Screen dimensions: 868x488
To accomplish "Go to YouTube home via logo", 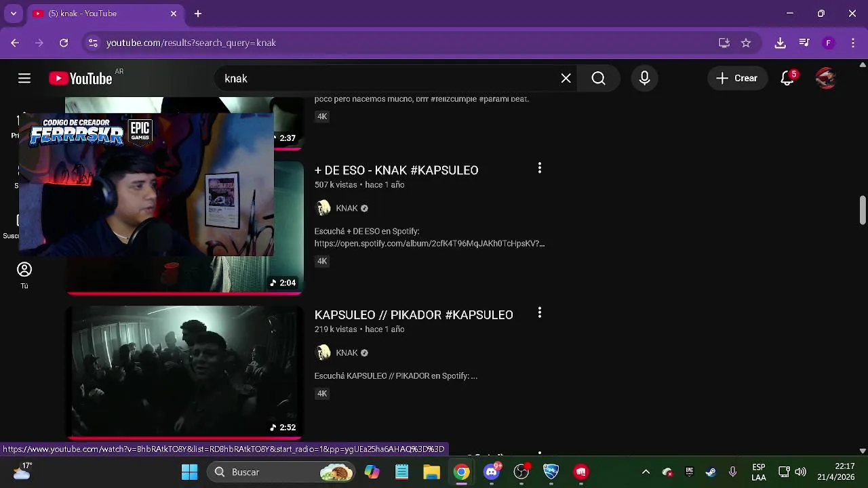I will point(80,79).
